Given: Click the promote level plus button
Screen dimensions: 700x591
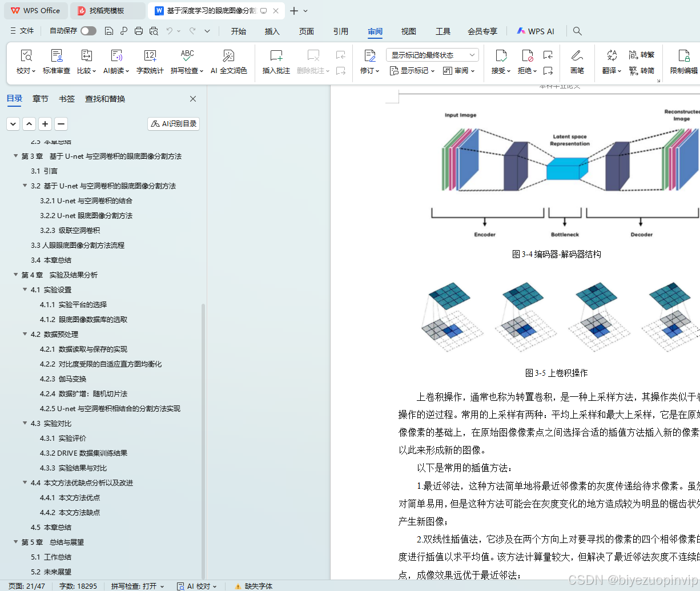Looking at the screenshot, I should tap(45, 123).
